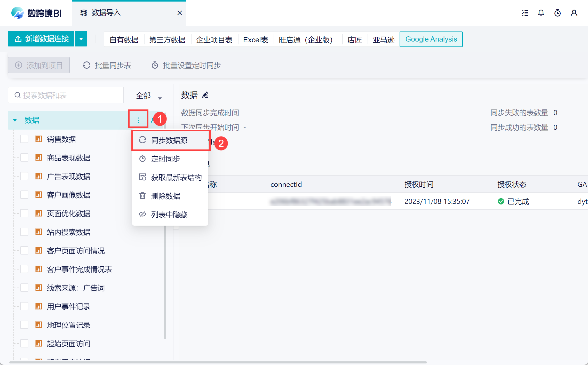This screenshot has height=365, width=588.
Task: Click the pencil edit icon beside 数据 title
Action: coord(205,95)
